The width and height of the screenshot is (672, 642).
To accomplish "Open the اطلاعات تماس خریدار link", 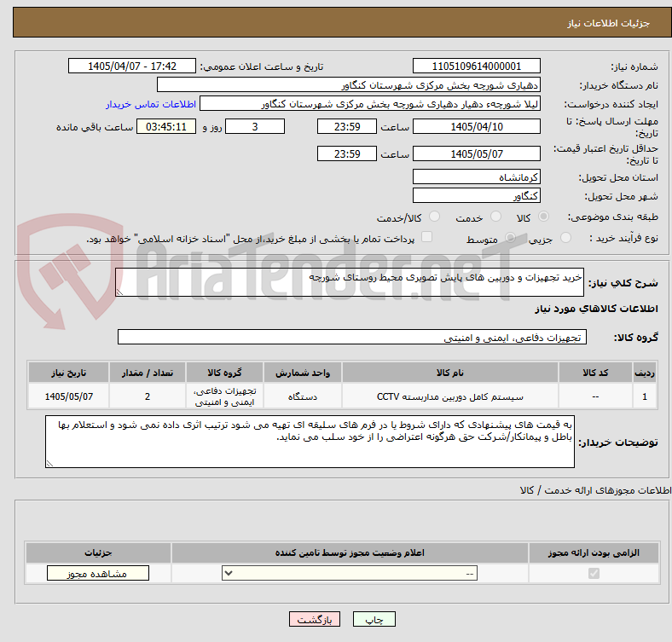I will coord(151,104).
